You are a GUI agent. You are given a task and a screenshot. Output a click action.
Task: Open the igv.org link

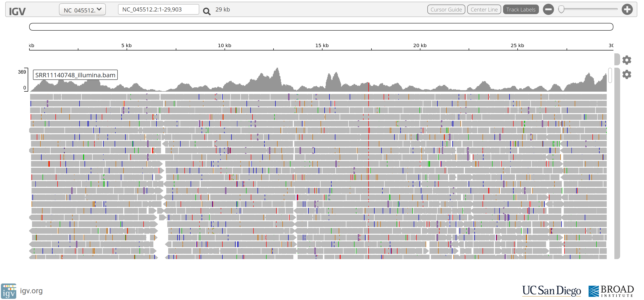click(31, 291)
